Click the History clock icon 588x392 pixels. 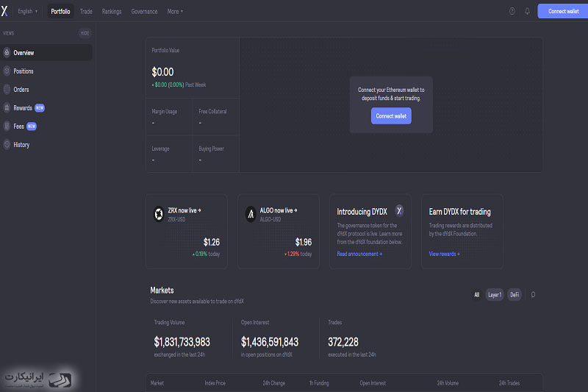(7, 144)
